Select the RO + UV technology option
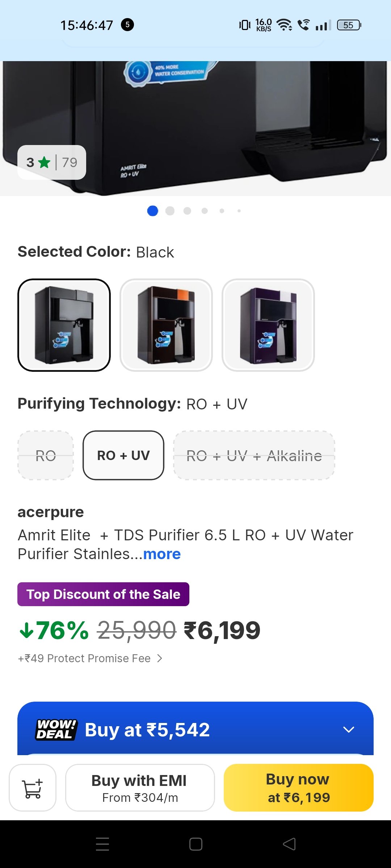This screenshot has width=391, height=868. click(123, 455)
